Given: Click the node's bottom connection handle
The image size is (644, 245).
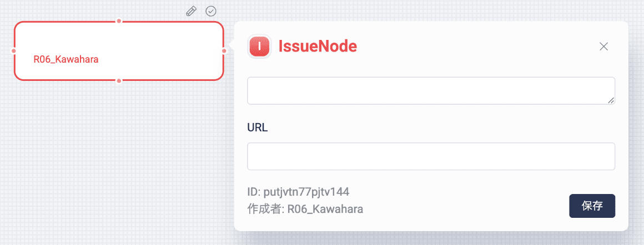Looking at the screenshot, I should pos(119,81).
